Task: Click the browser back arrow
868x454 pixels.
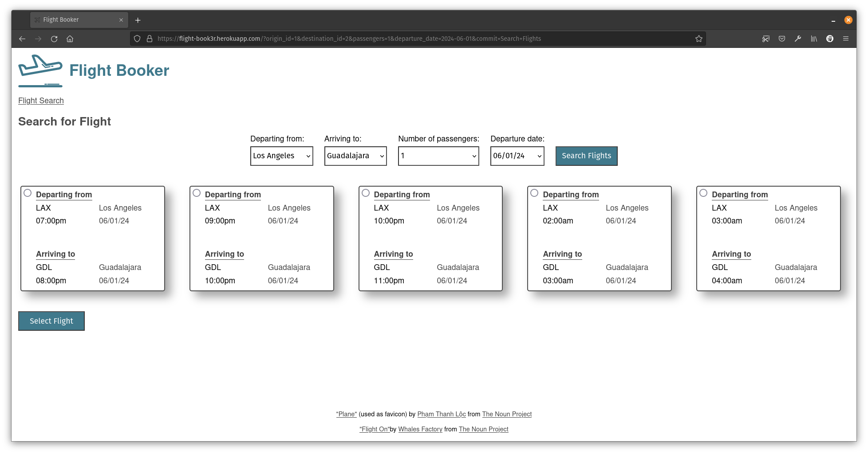Action: coord(22,39)
